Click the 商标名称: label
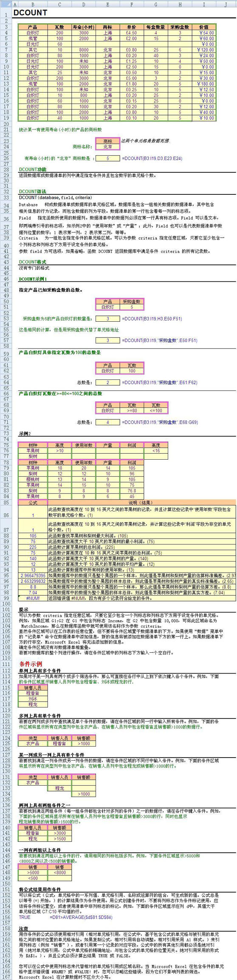Screen dimensions: 237x980 pyautogui.click(x=82, y=147)
